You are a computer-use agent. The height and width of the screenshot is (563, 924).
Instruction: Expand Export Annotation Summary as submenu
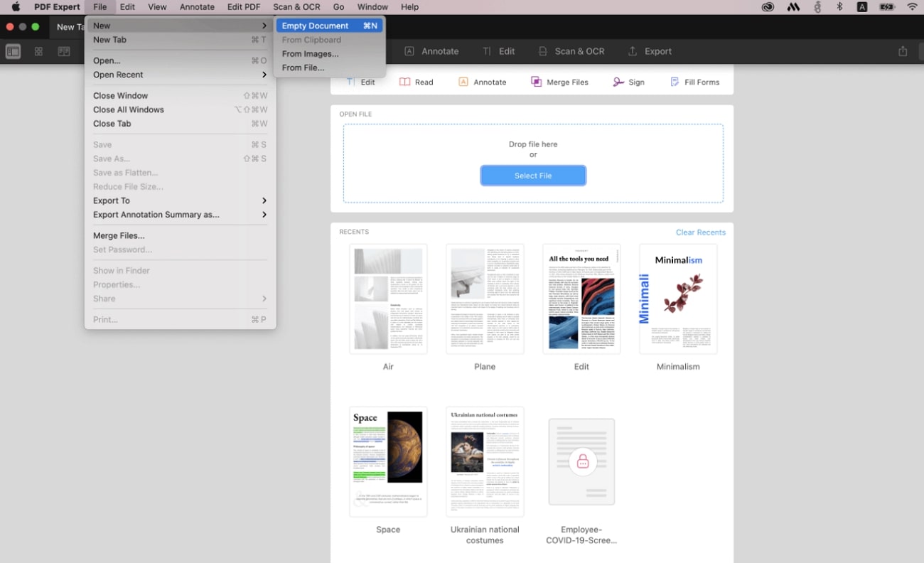click(x=180, y=215)
